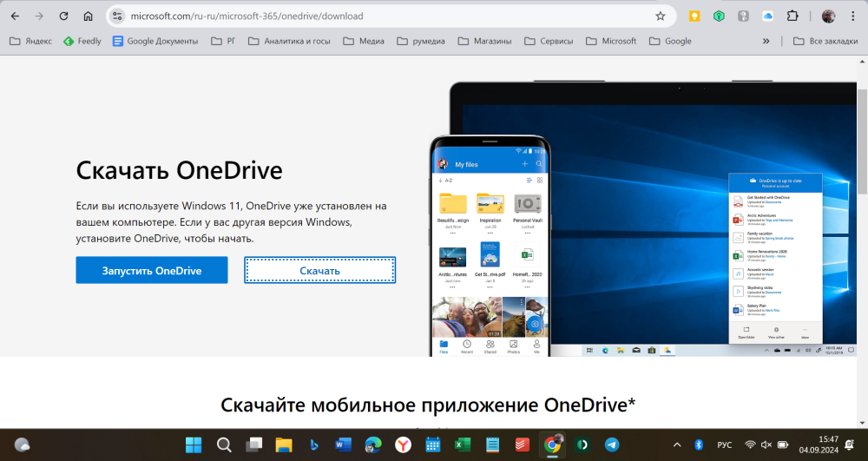
Task: Open the browser home page
Action: point(88,16)
